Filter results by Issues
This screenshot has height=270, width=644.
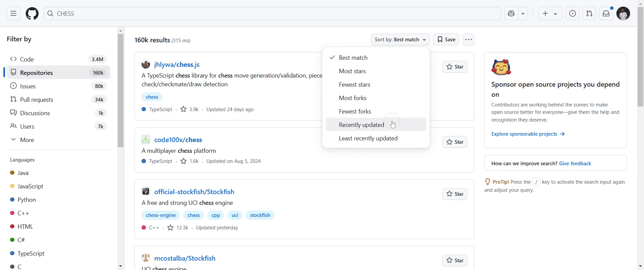point(58,86)
